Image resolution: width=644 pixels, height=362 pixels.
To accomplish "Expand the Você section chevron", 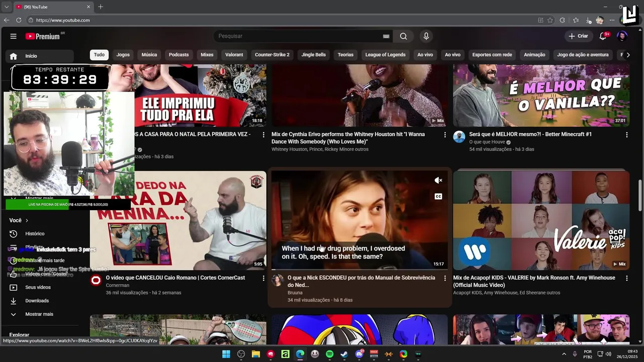I will 27,220.
